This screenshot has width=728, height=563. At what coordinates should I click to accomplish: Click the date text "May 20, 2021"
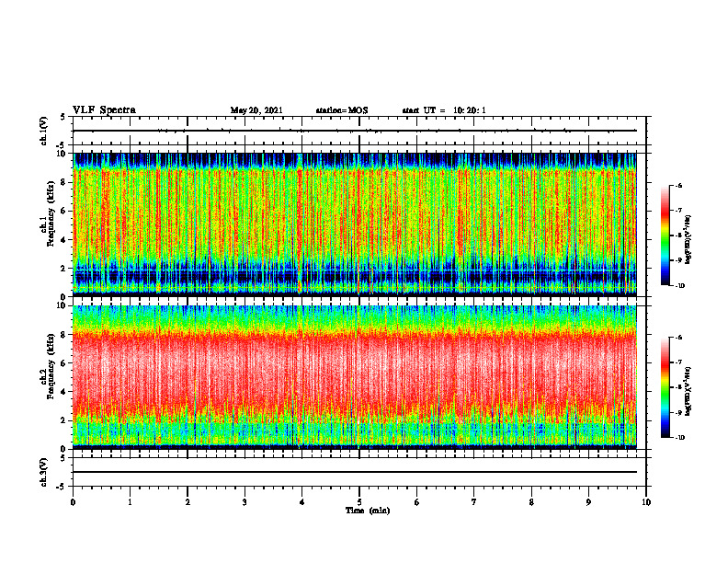pos(256,110)
